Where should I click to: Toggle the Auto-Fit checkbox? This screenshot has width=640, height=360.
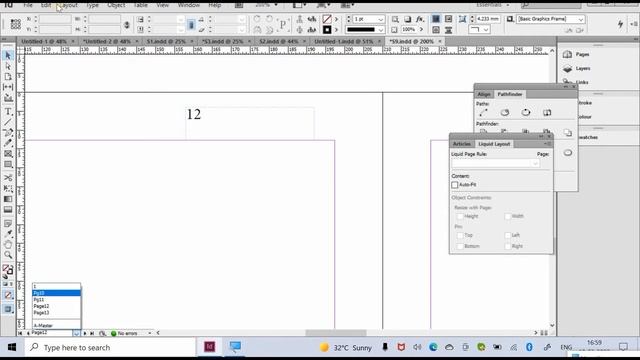455,185
